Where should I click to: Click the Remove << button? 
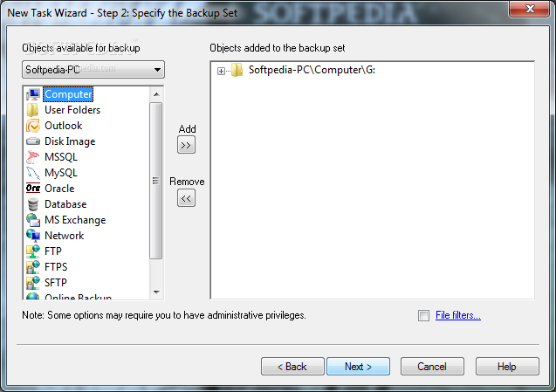pyautogui.click(x=186, y=198)
